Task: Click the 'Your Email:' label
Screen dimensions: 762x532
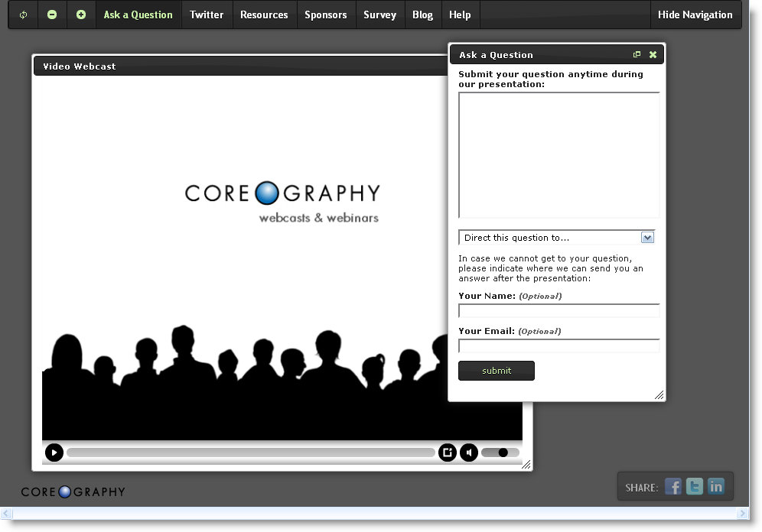Action: click(x=487, y=330)
